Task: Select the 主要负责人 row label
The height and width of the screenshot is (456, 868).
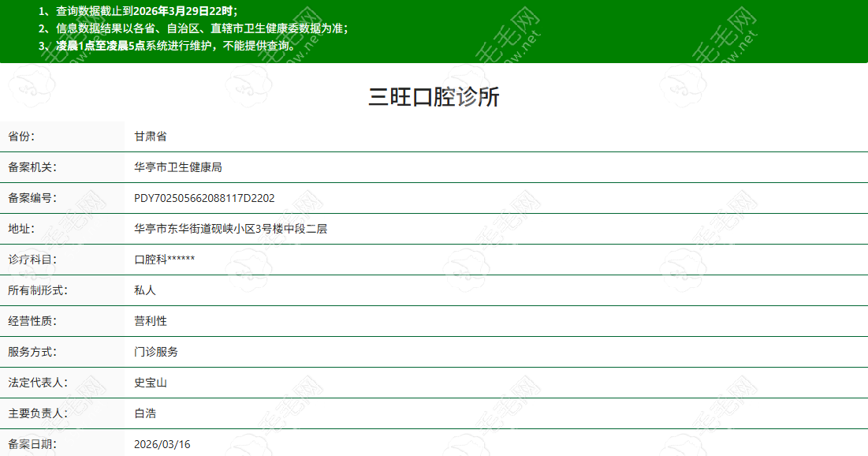Action: (x=34, y=413)
